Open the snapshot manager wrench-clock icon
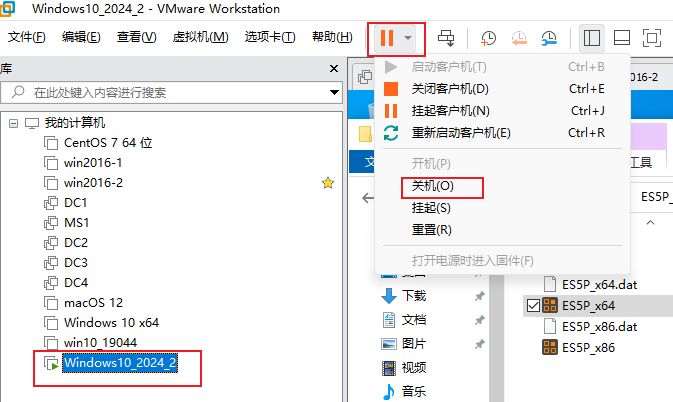The image size is (673, 402). [549, 38]
